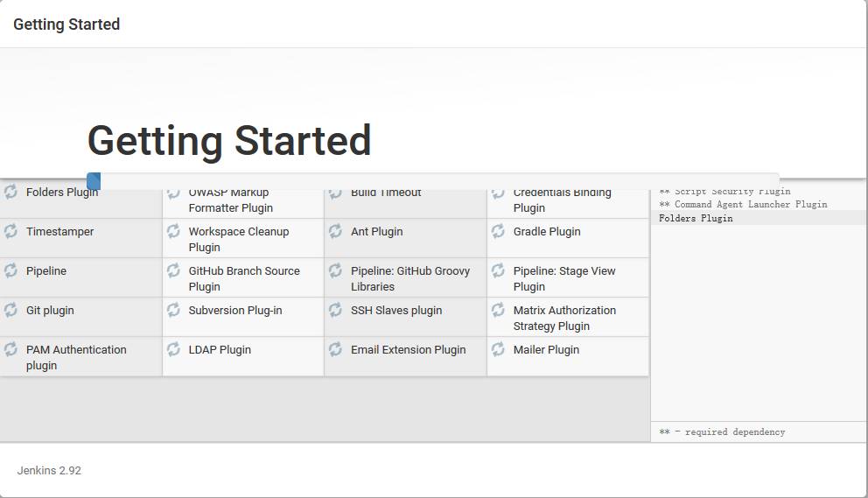
Task: Click the SSH Slaves plugin label
Action: click(x=396, y=310)
